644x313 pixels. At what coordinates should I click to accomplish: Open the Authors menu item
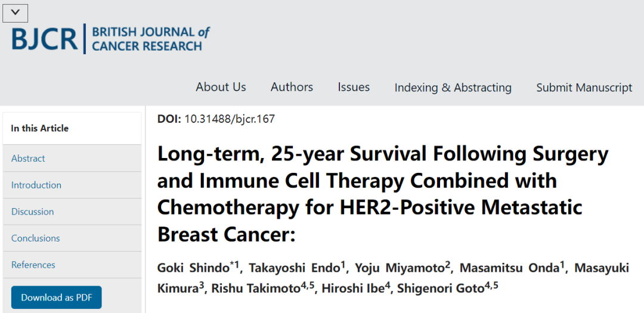tap(292, 87)
